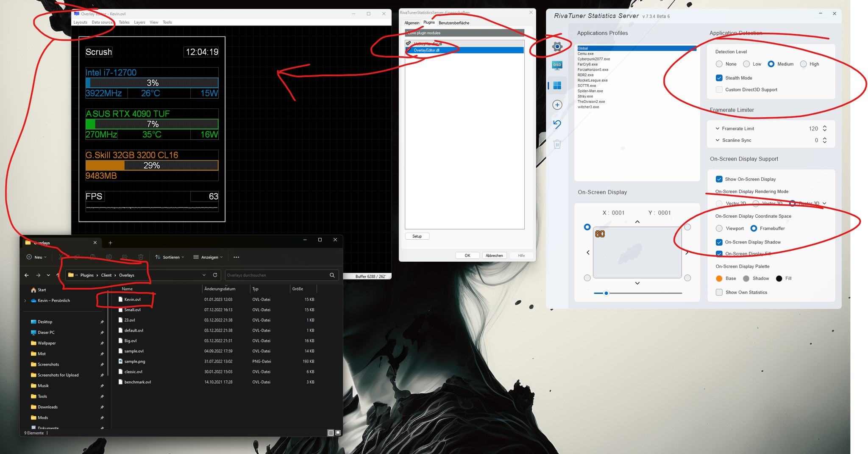Screen dimensions: 868x454
Task: Enable Custom Direct3D Support checkbox
Action: click(719, 89)
